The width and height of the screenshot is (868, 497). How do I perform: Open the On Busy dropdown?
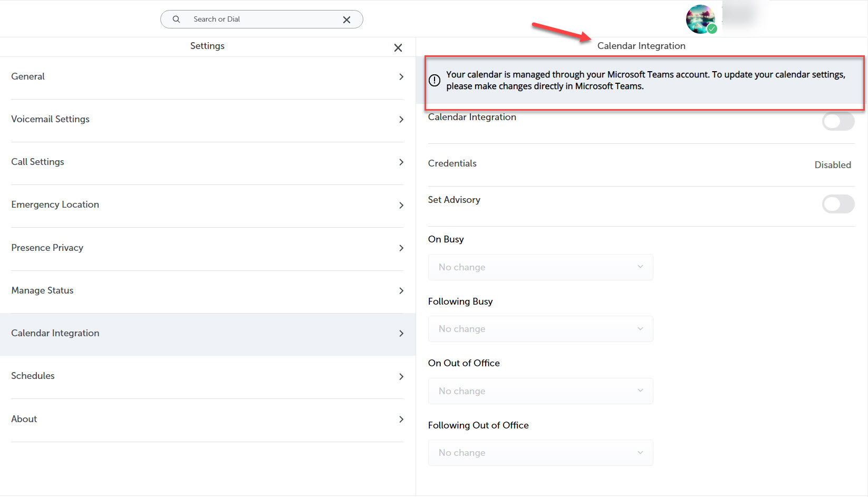541,267
